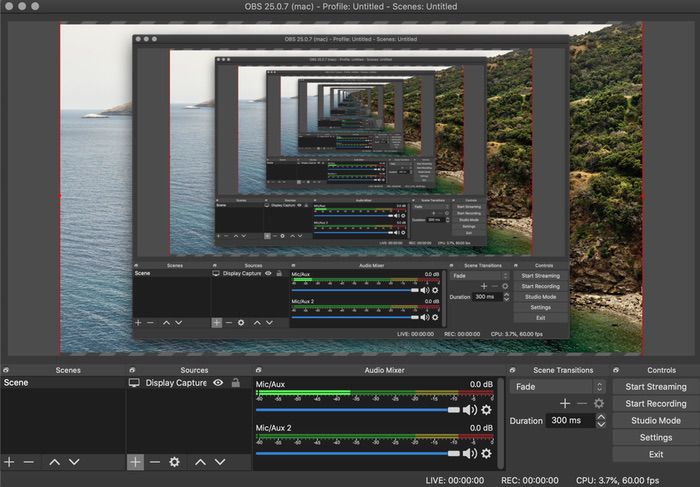
Task: Click the REC timer in status bar
Action: point(529,480)
